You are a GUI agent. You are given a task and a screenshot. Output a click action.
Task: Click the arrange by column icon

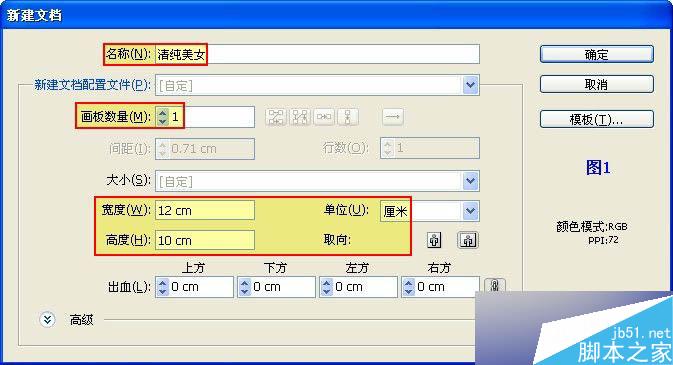[348, 117]
